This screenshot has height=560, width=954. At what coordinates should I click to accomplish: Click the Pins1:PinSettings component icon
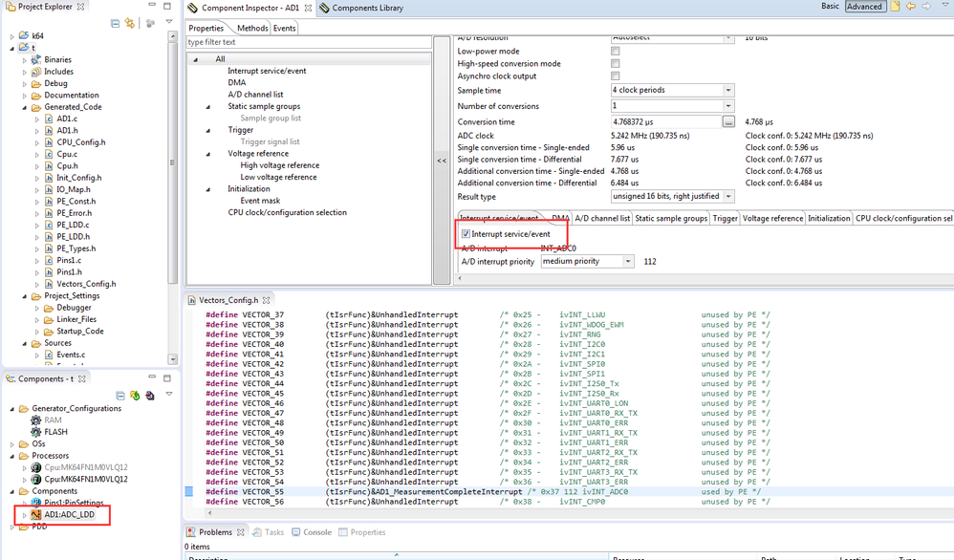pos(36,503)
